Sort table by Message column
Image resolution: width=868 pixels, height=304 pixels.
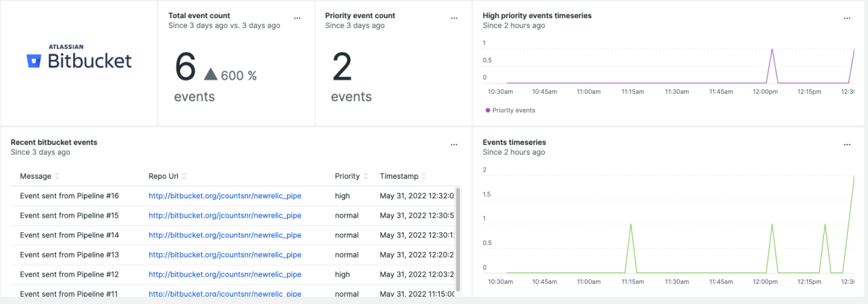(57, 177)
